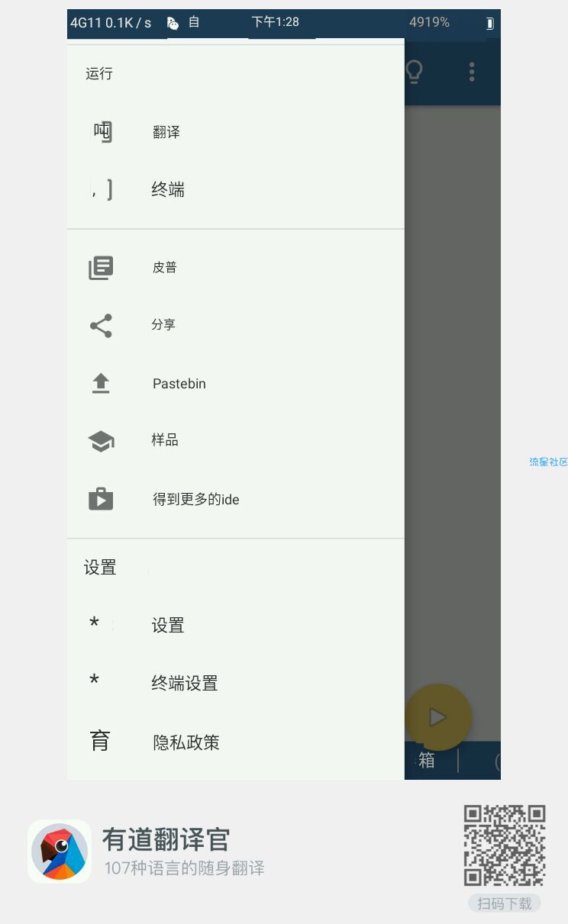Open the 翻译 menu item
This screenshot has height=924, width=568.
click(x=235, y=132)
